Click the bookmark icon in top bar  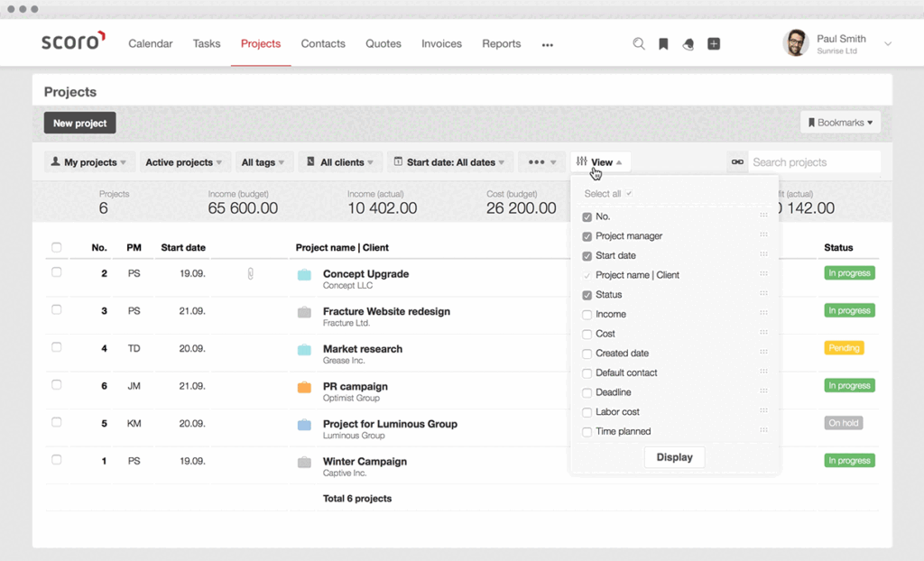pyautogui.click(x=663, y=43)
